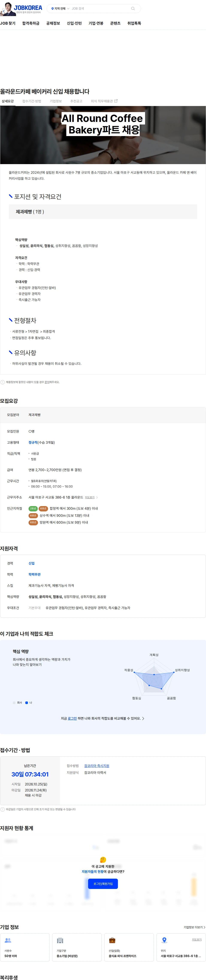Click the JOB 검색 input field
Viewport: 206px width, 980px height.
[100, 8]
